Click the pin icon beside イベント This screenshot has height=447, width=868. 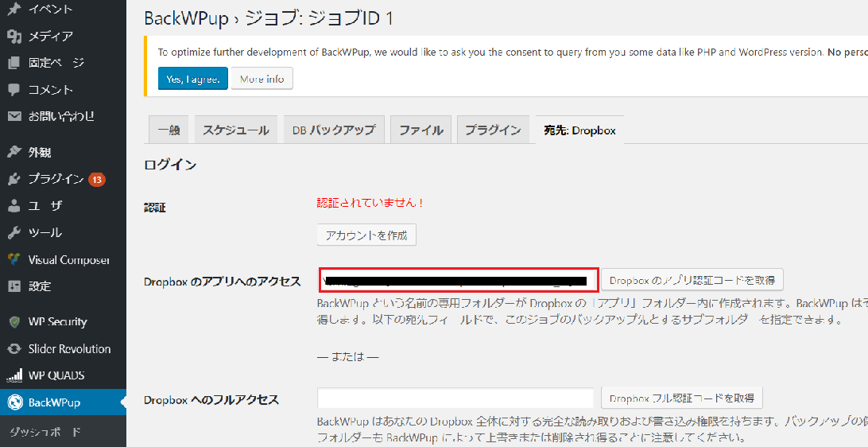14,10
